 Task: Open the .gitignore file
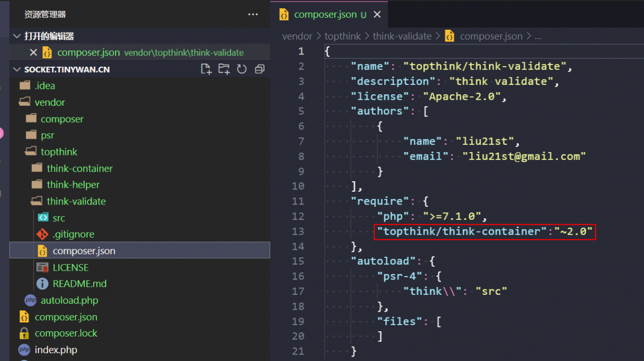(74, 234)
